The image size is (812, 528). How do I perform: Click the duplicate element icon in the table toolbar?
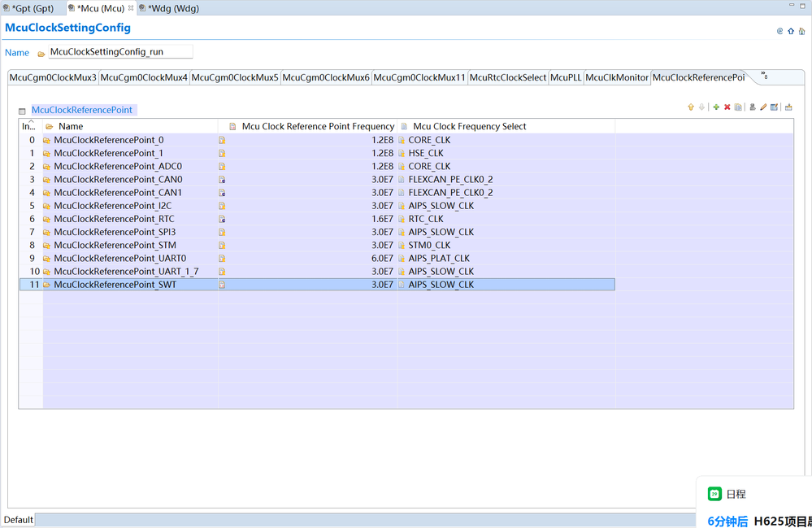738,107
